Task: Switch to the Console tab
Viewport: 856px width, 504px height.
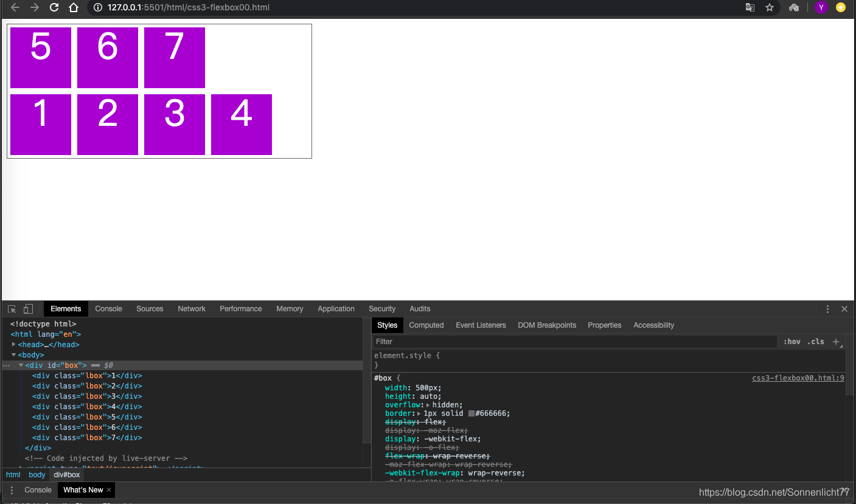Action: click(108, 309)
